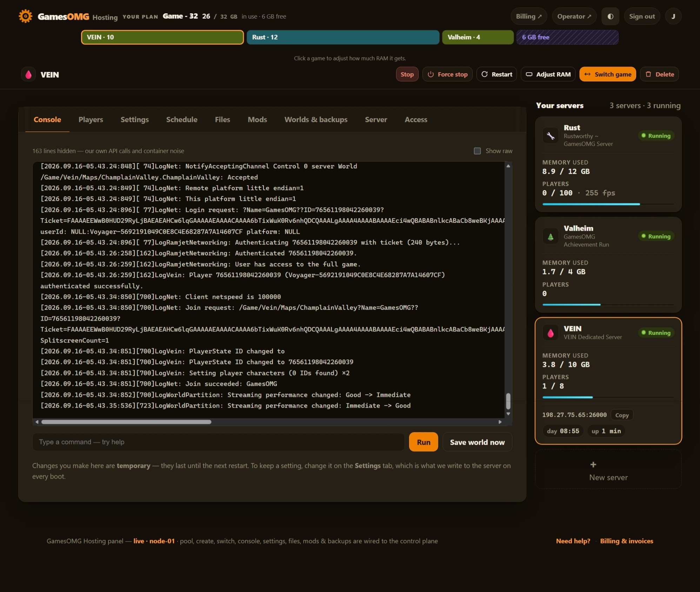Screen dimensions: 700x592
Task: Click the console scroll-right arrow
Action: (x=500, y=422)
